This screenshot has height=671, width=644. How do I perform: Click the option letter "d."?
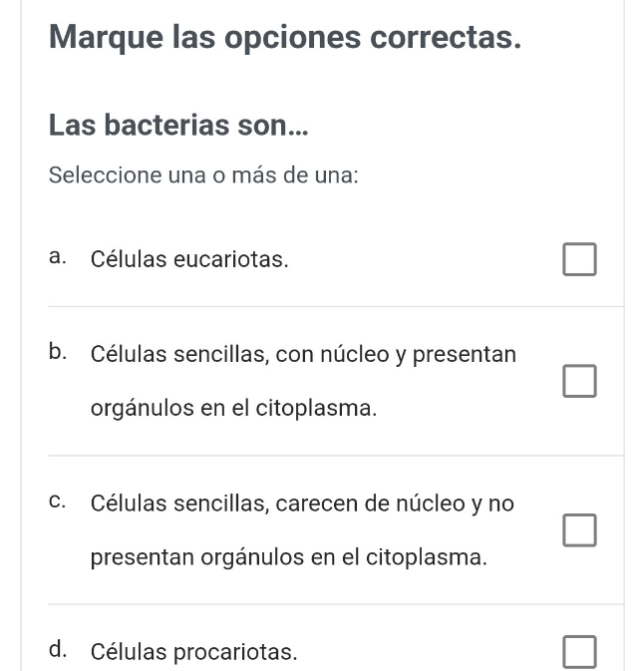pyautogui.click(x=58, y=649)
